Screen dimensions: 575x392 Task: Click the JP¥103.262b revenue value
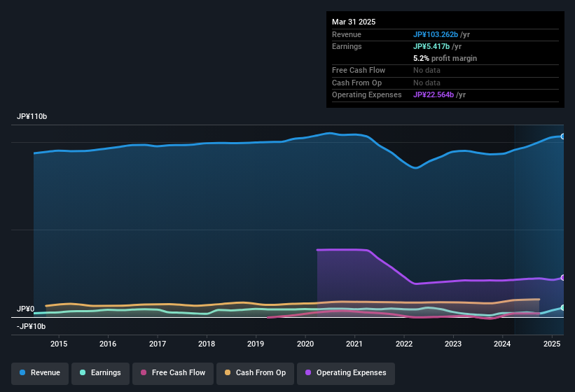point(436,34)
